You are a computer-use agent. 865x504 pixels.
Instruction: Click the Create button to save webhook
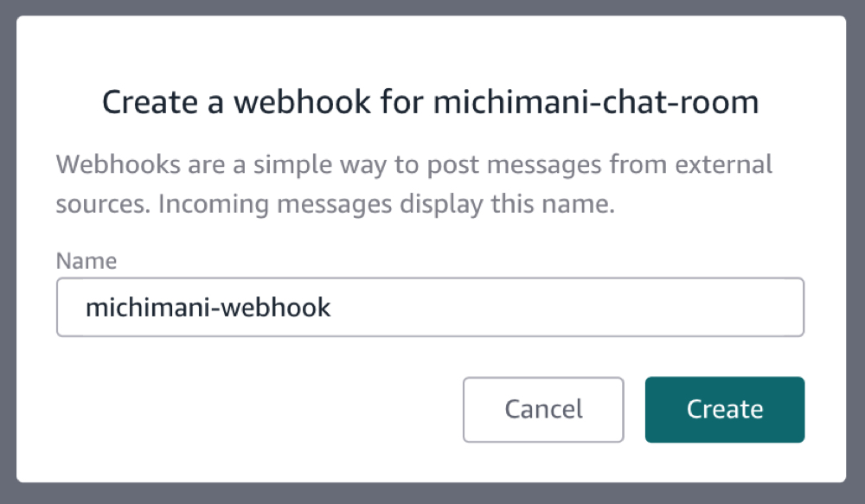pos(724,409)
